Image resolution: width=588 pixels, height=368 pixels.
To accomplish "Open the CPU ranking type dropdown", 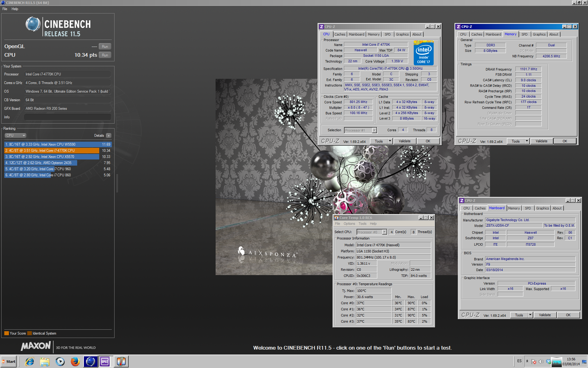I will point(15,136).
